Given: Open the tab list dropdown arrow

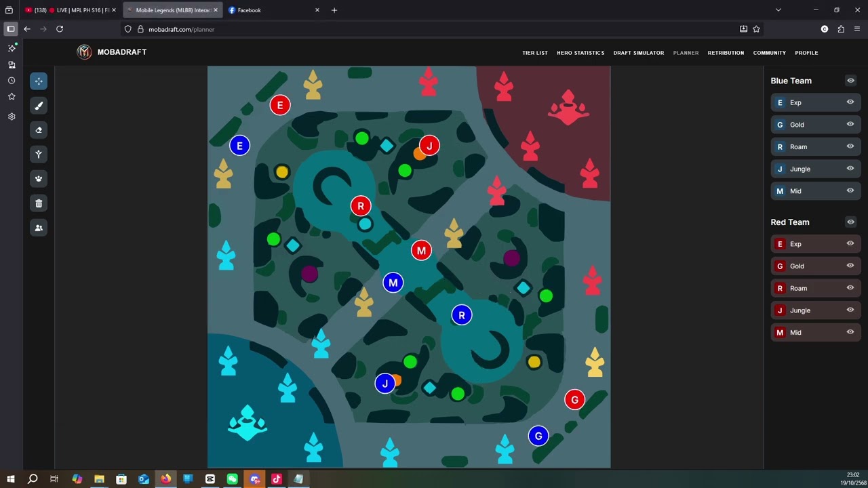Looking at the screenshot, I should [x=778, y=10].
